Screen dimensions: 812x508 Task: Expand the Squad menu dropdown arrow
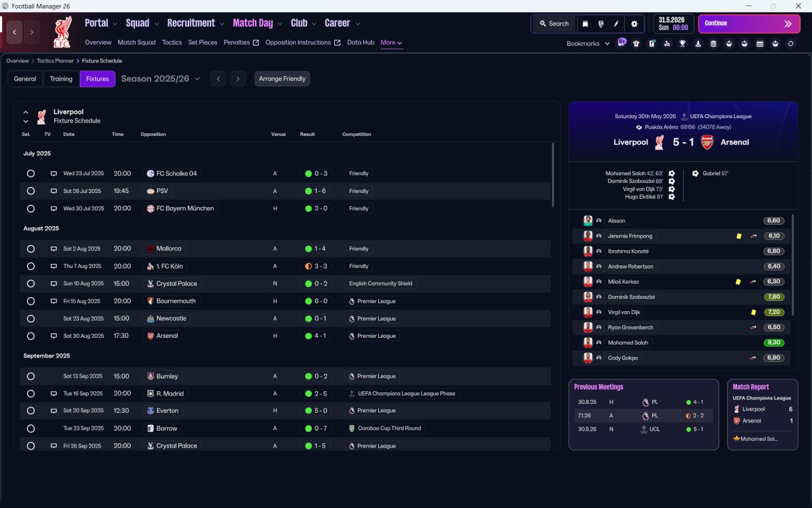[156, 23]
